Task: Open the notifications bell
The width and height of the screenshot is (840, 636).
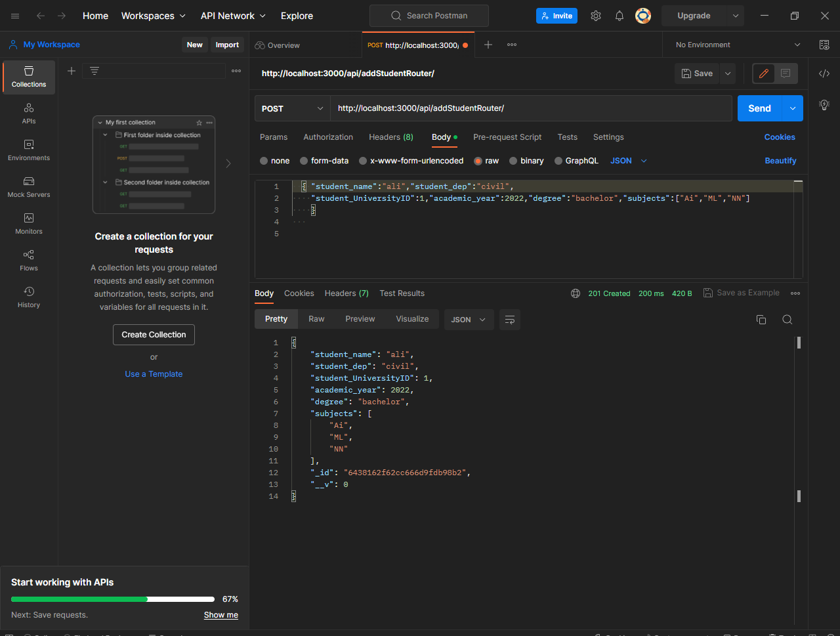Action: pyautogui.click(x=619, y=16)
